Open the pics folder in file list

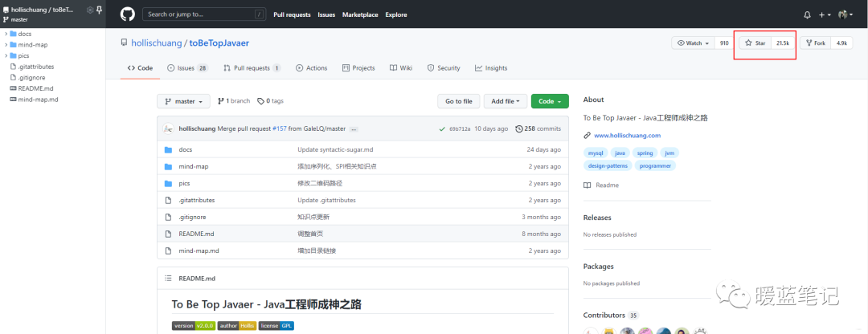(x=184, y=184)
